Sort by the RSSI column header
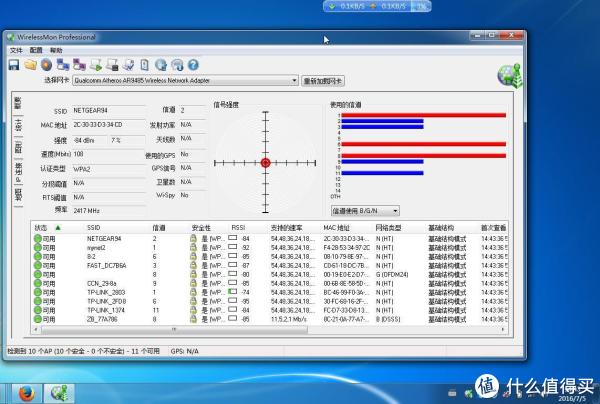600x404 pixels. [x=238, y=228]
